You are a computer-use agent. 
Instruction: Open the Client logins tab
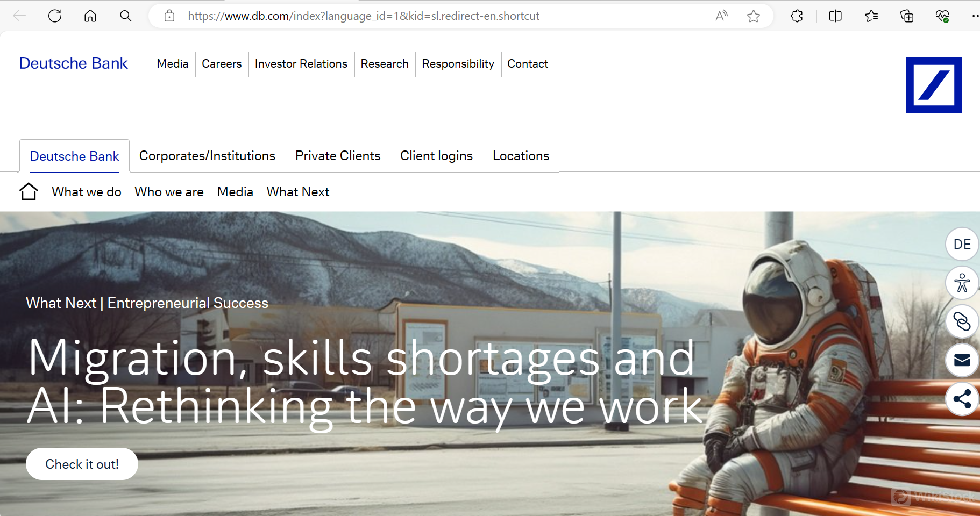pos(436,156)
